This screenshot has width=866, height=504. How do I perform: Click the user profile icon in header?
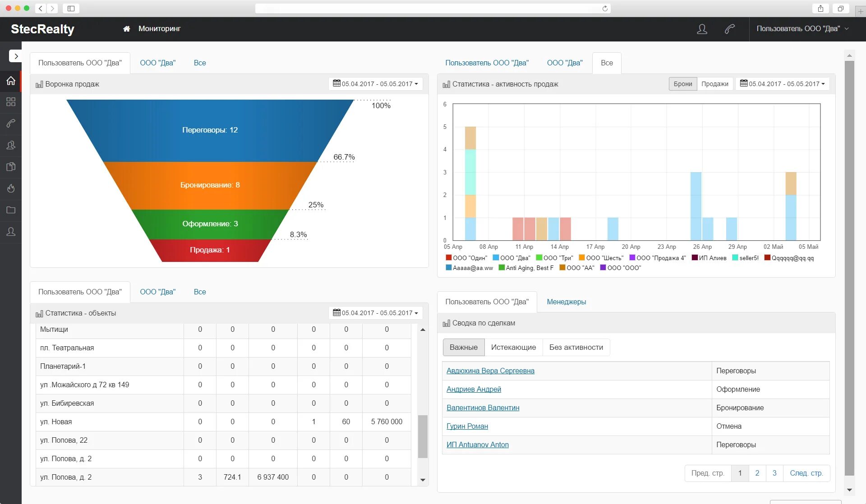pos(702,29)
